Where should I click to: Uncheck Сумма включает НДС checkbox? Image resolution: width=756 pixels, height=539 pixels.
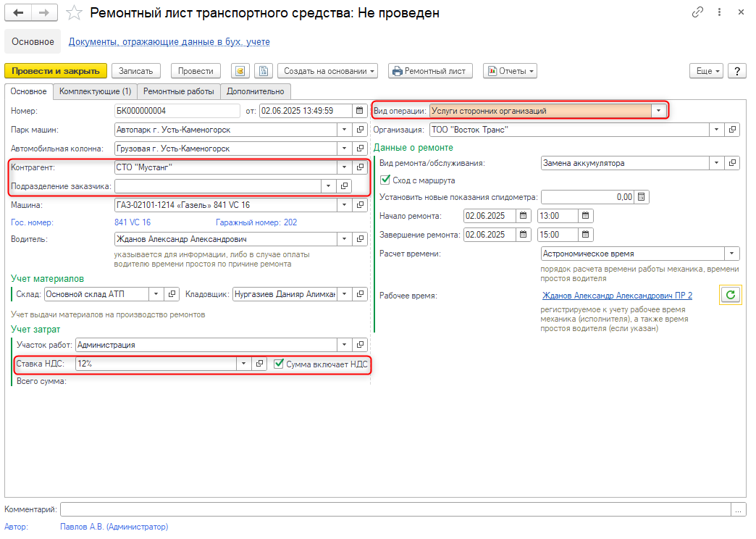point(279,364)
